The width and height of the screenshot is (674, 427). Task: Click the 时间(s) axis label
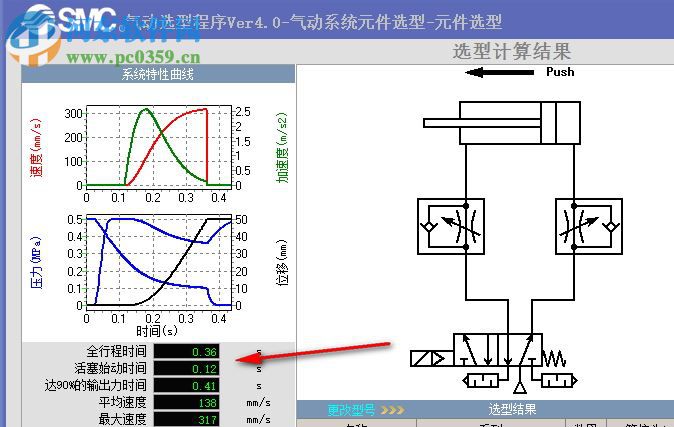click(156, 331)
